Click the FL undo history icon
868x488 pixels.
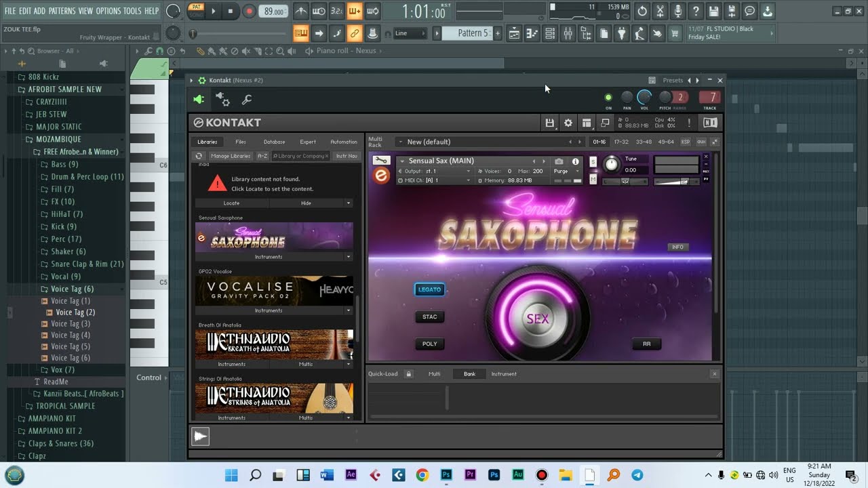click(x=642, y=11)
